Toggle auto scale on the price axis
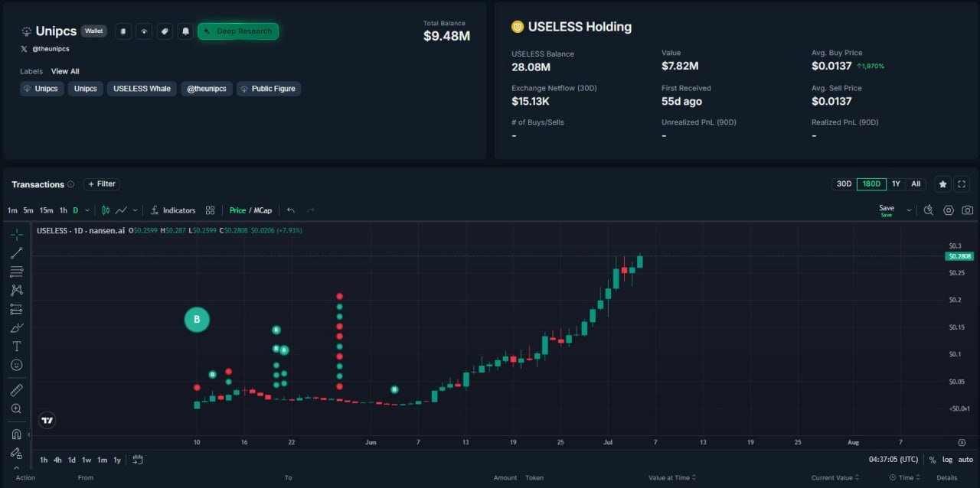Viewport: 980px width, 488px height. [965, 460]
